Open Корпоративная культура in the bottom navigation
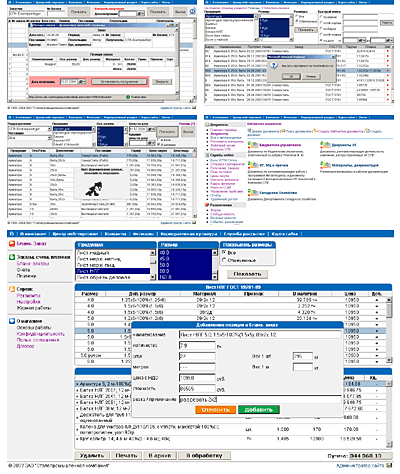400x474 pixels. coord(189,234)
